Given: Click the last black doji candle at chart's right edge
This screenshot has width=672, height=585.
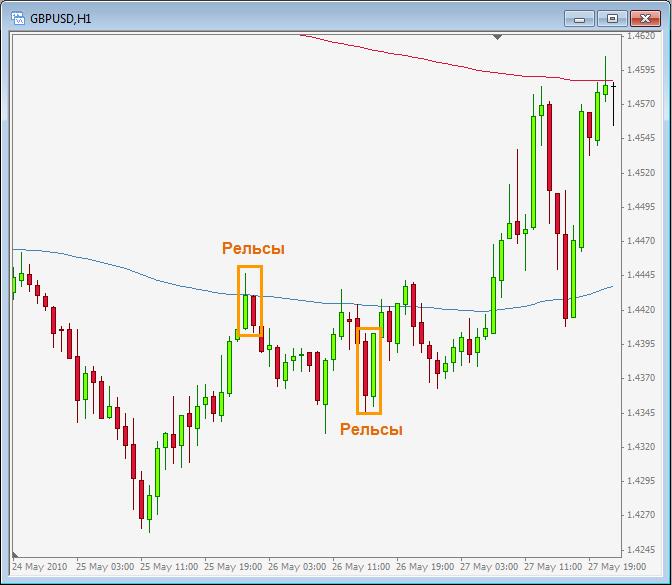Looking at the screenshot, I should (x=614, y=104).
